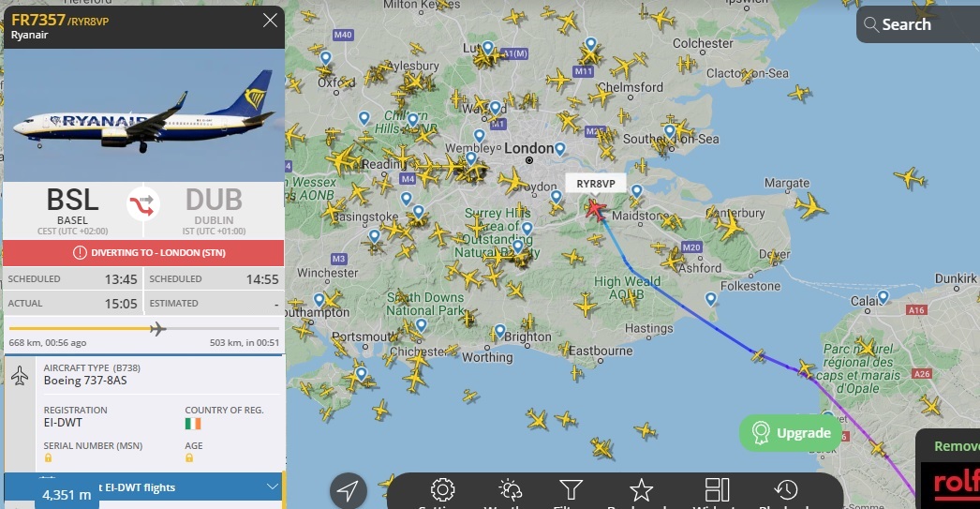The height and width of the screenshot is (509, 980).
Task: Open the Widgets panel icon
Action: 717,489
